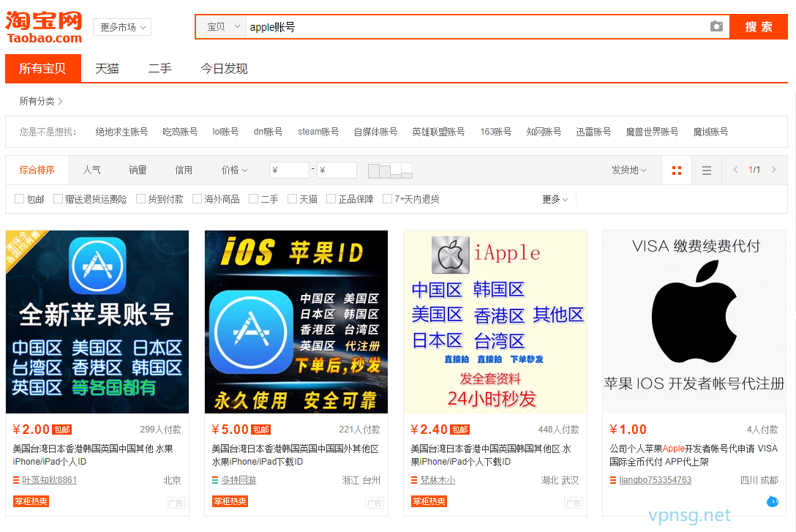Select the 所有宝贝 tab
The image size is (796, 532).
click(42, 69)
